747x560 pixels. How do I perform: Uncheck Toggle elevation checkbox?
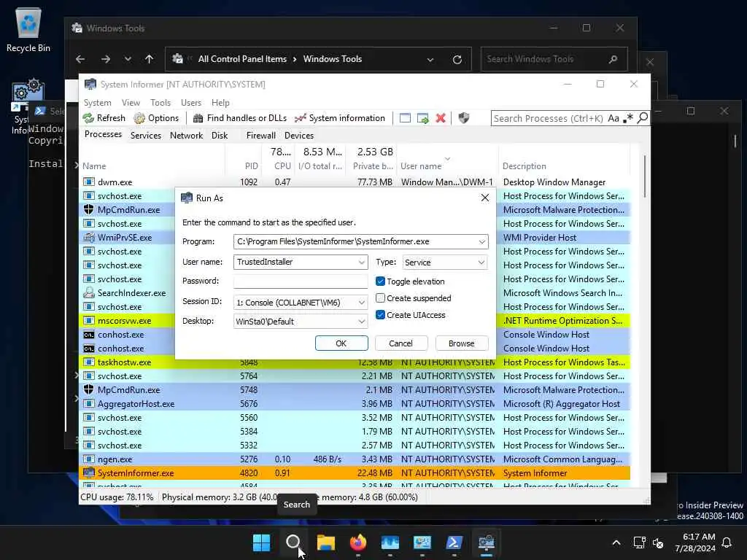pyautogui.click(x=380, y=281)
